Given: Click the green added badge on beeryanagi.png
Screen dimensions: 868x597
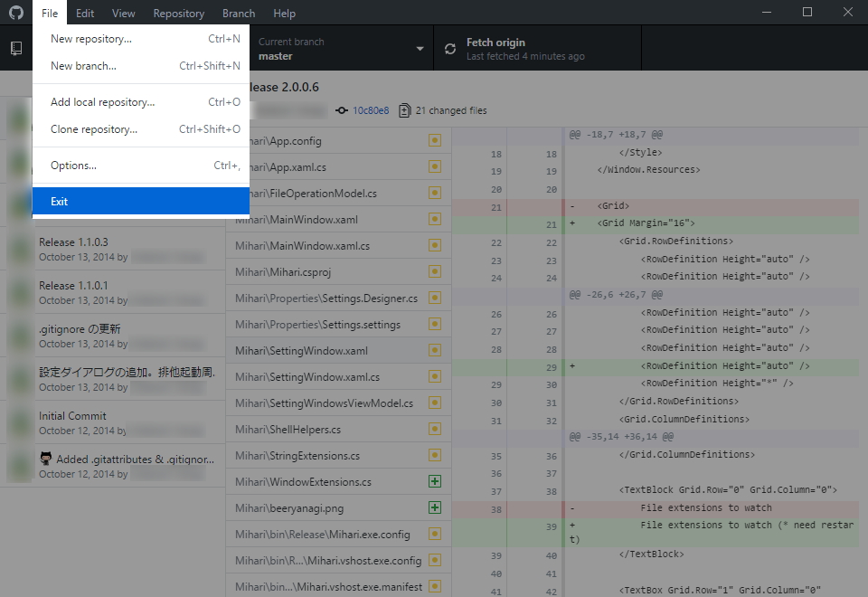Looking at the screenshot, I should click(434, 508).
